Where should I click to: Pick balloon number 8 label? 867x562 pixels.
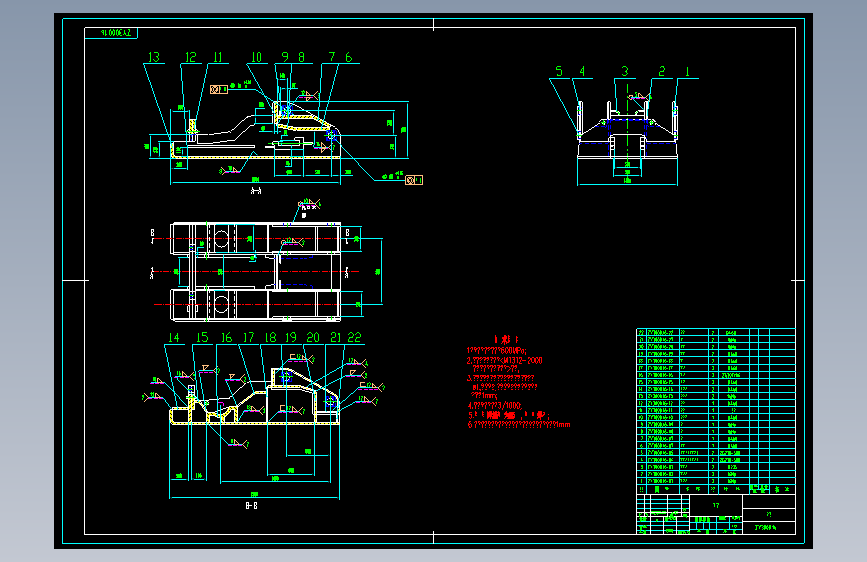pos(301,56)
